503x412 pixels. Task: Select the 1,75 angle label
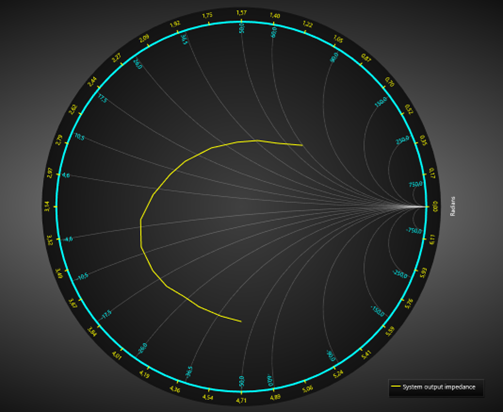coord(207,15)
